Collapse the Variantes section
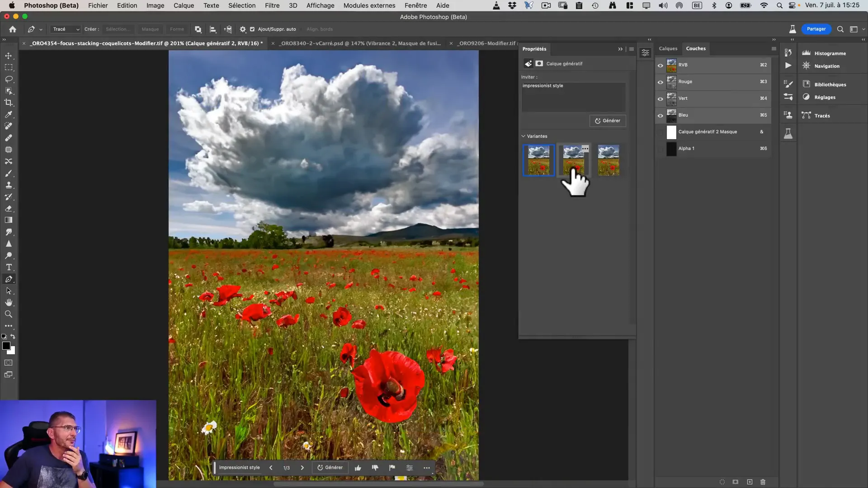The width and height of the screenshot is (868, 488). [524, 136]
